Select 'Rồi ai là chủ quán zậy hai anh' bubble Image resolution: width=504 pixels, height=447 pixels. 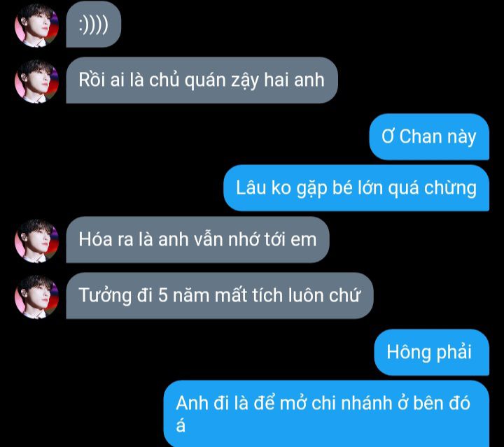click(x=202, y=80)
